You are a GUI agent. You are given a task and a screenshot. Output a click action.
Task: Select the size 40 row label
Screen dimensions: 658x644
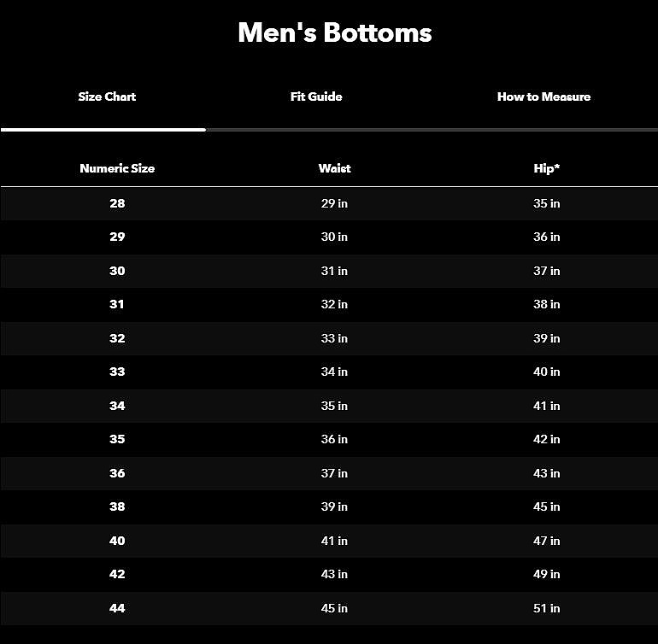[117, 541]
